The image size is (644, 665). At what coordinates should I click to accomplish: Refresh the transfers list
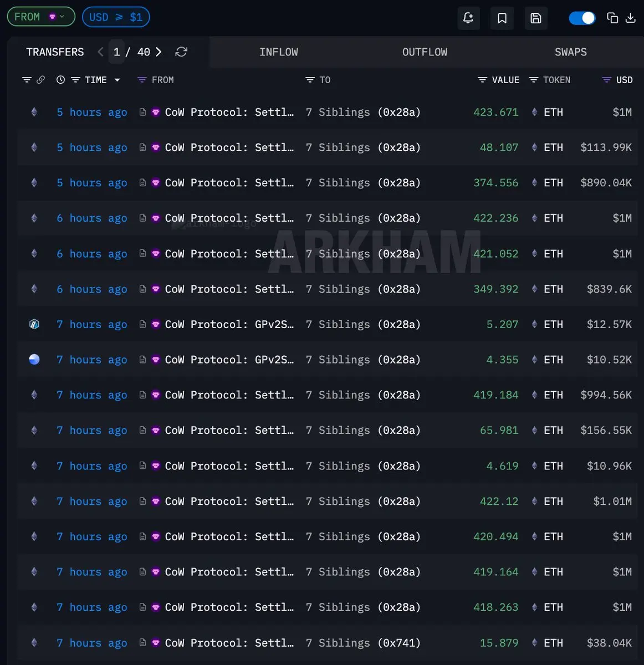coord(181,52)
